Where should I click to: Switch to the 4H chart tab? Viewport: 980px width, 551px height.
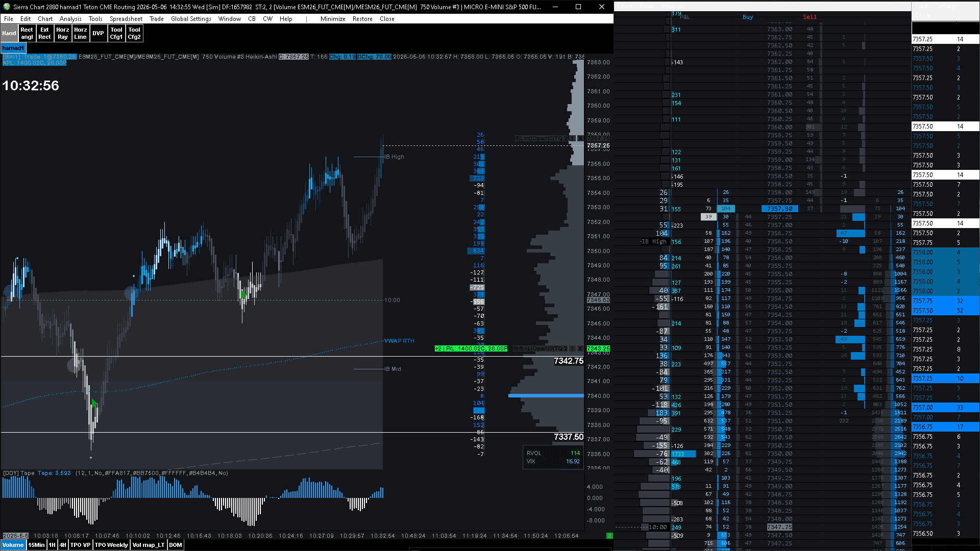[63, 545]
